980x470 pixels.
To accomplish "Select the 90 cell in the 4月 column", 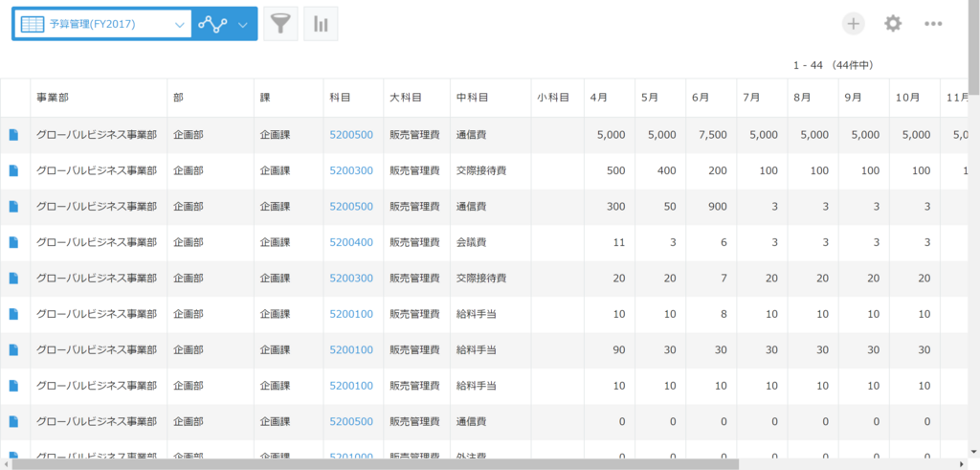I will click(x=610, y=350).
